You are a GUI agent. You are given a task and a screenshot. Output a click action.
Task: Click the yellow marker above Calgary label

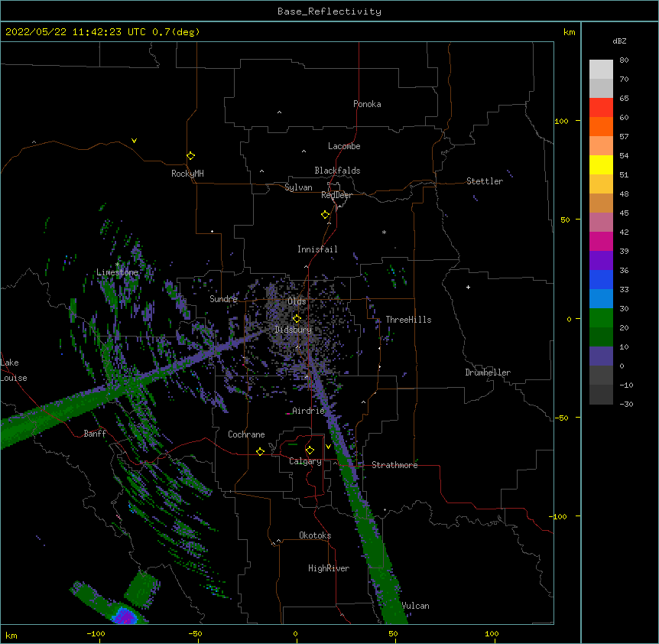pos(310,450)
